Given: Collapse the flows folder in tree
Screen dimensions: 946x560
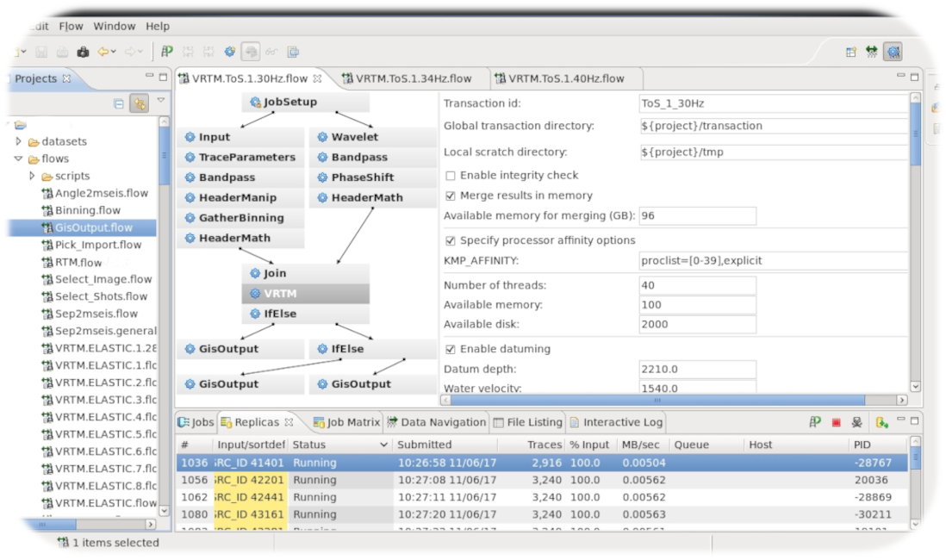Looking at the screenshot, I should pos(19,159).
